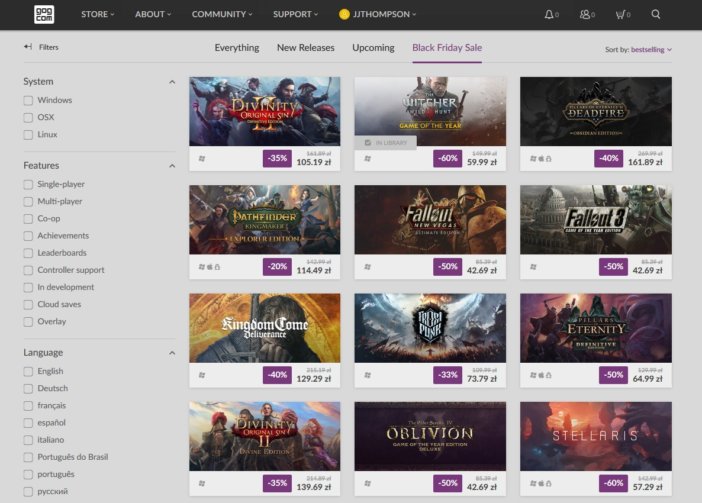This screenshot has height=503, width=702.
Task: Toggle the Co-op checkbox
Action: click(28, 219)
